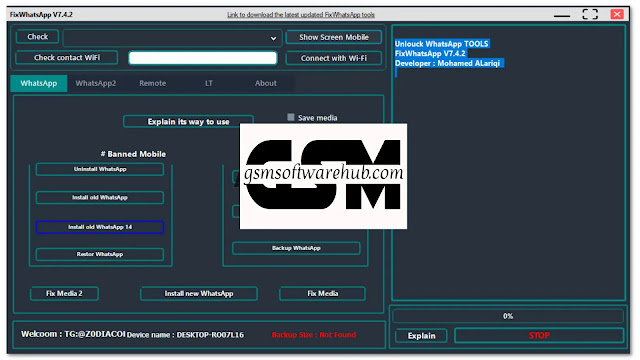Click Uninstall WhatsApp button
This screenshot has width=640, height=360.
click(x=100, y=169)
